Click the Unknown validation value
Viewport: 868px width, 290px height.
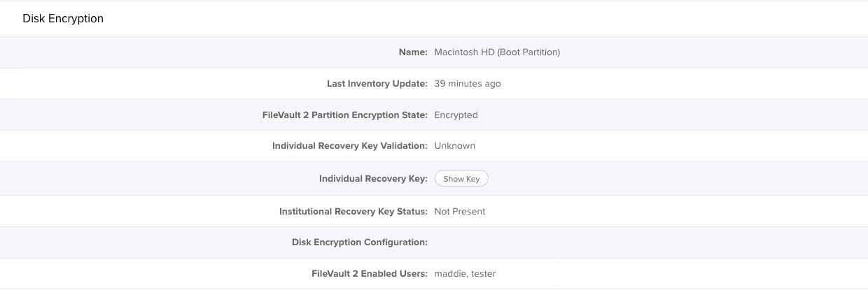[x=454, y=146]
